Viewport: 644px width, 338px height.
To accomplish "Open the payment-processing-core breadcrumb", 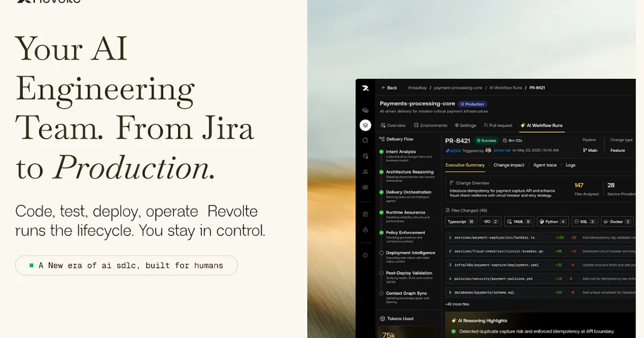I will (458, 87).
